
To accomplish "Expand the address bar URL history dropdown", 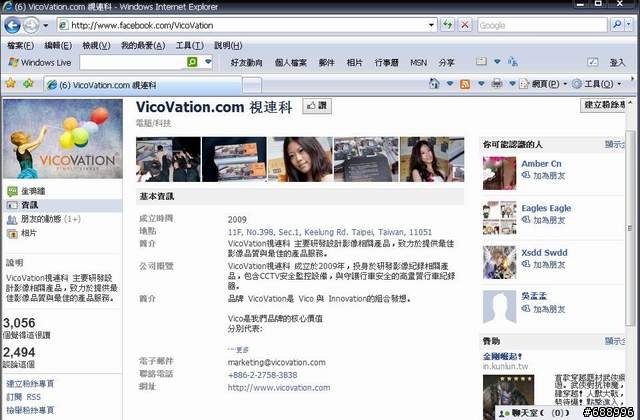I will [431, 25].
